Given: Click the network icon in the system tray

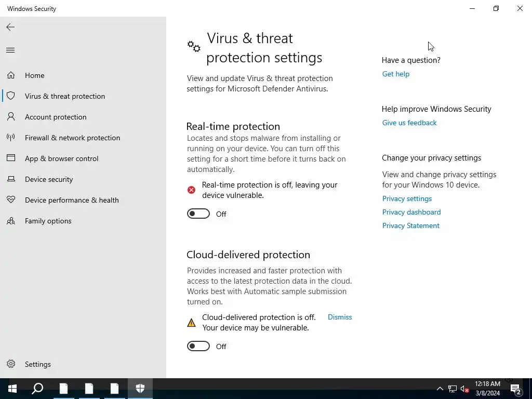Looking at the screenshot, I should 453,389.
